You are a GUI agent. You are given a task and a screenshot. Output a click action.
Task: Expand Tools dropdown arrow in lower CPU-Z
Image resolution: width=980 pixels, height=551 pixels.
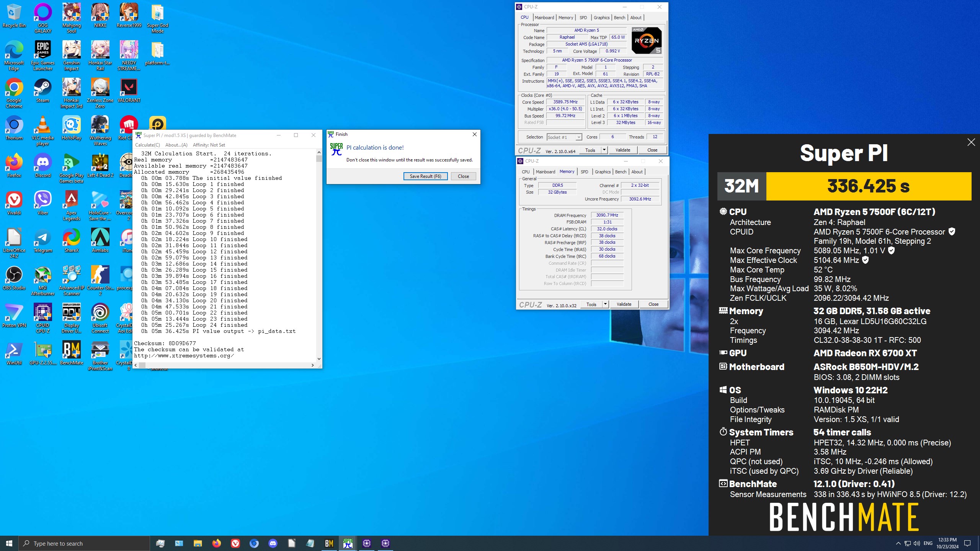(605, 304)
